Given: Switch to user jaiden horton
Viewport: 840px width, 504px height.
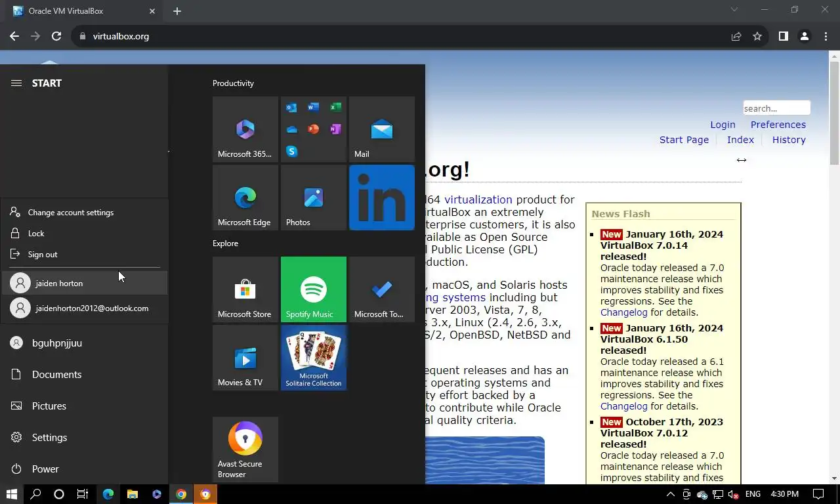Looking at the screenshot, I should [84, 283].
